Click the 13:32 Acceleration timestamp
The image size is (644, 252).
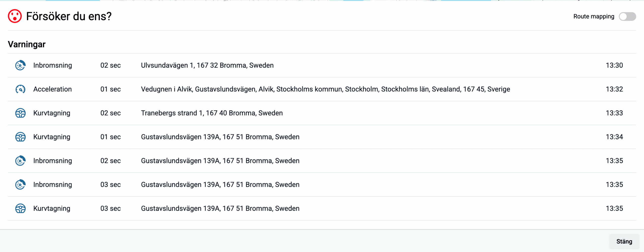click(x=614, y=89)
